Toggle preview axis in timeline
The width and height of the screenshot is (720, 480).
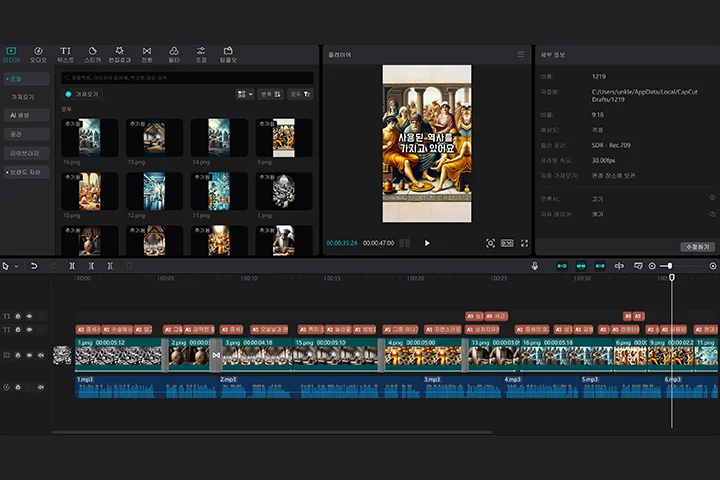pos(619,266)
